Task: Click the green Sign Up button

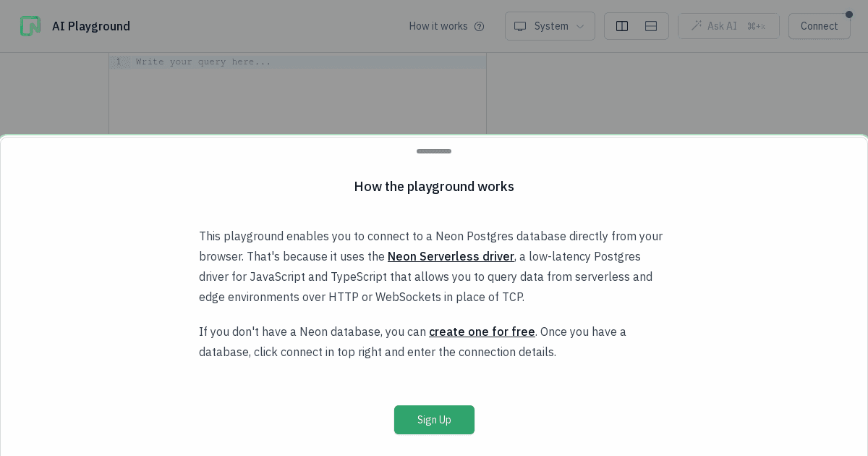Action: [x=434, y=420]
